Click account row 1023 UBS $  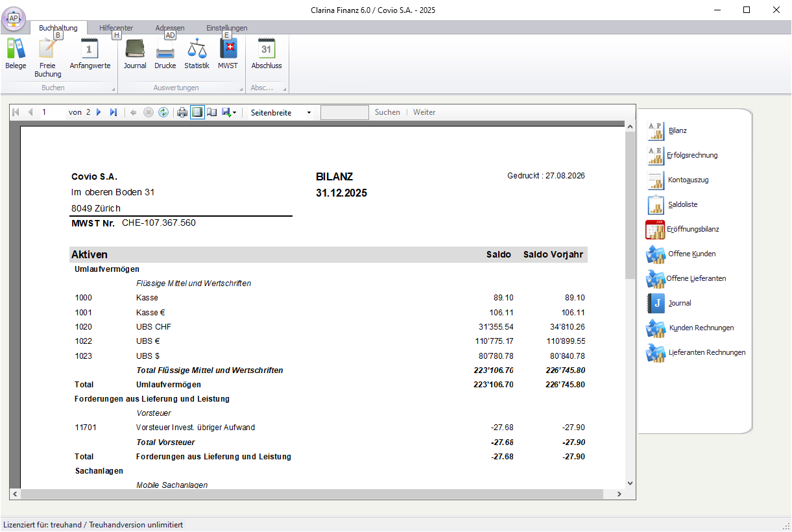(x=330, y=356)
